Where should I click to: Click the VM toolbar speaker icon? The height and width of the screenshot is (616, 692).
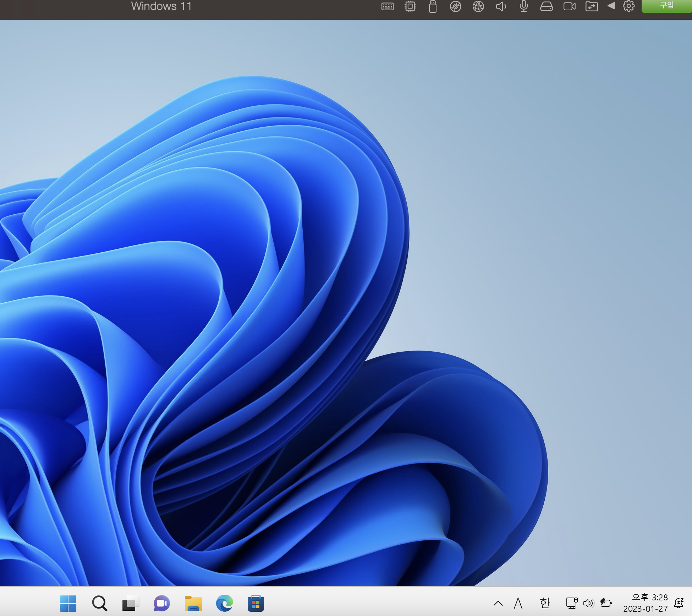pos(501,6)
